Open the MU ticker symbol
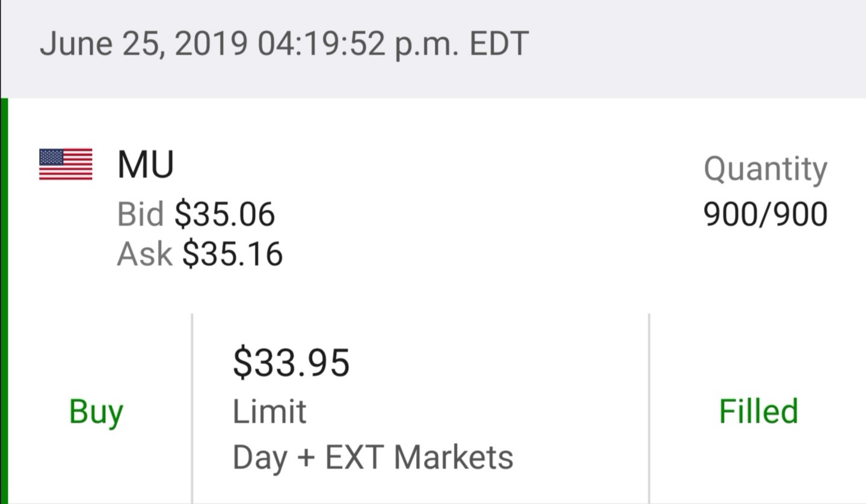Screen dimensions: 866x504 click(x=146, y=165)
